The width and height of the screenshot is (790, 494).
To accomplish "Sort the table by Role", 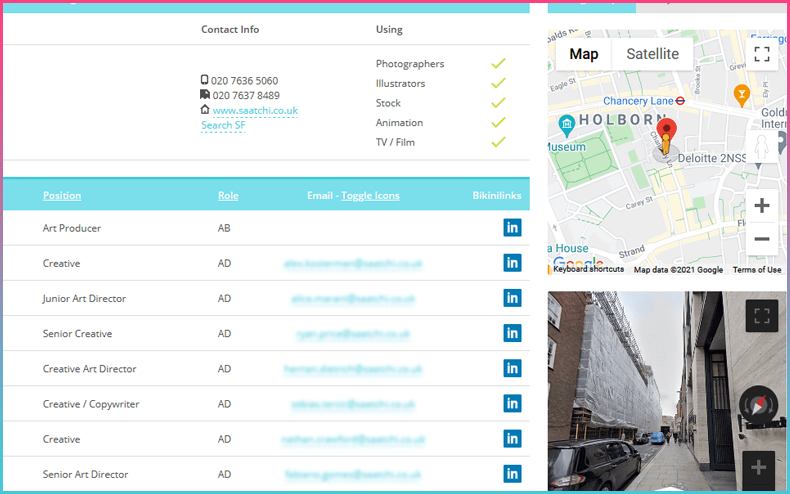I will pyautogui.click(x=228, y=196).
